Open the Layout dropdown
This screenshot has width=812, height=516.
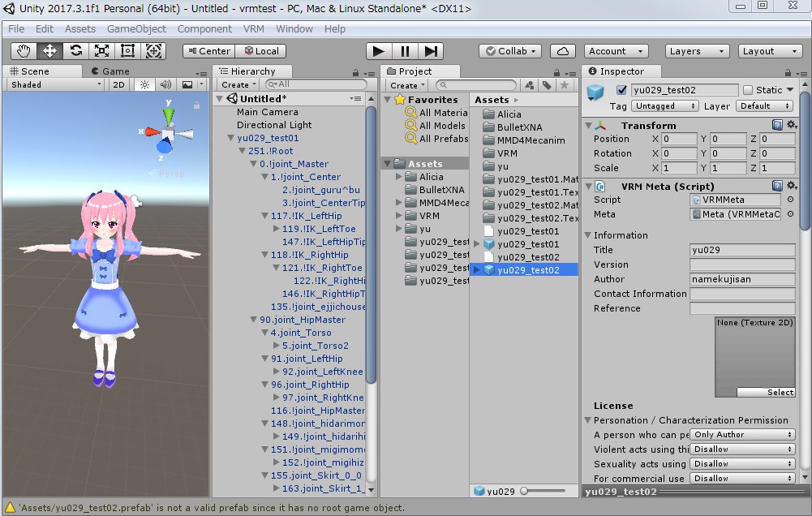point(770,51)
